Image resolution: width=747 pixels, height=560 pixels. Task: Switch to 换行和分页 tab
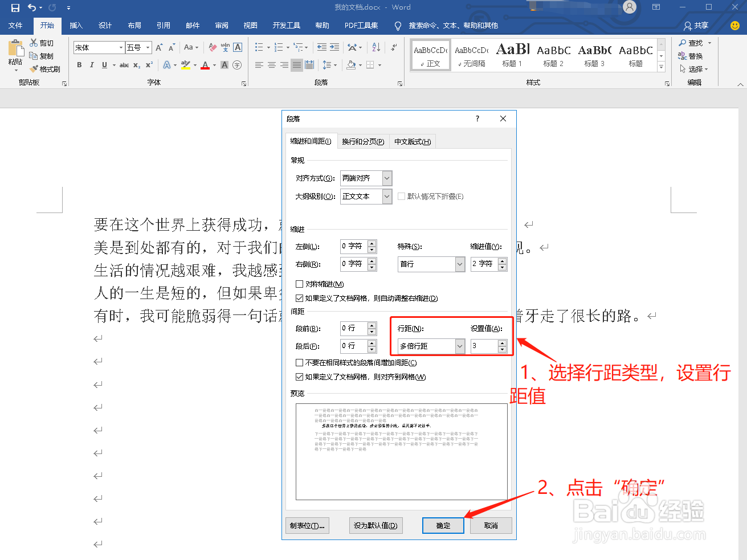click(363, 141)
